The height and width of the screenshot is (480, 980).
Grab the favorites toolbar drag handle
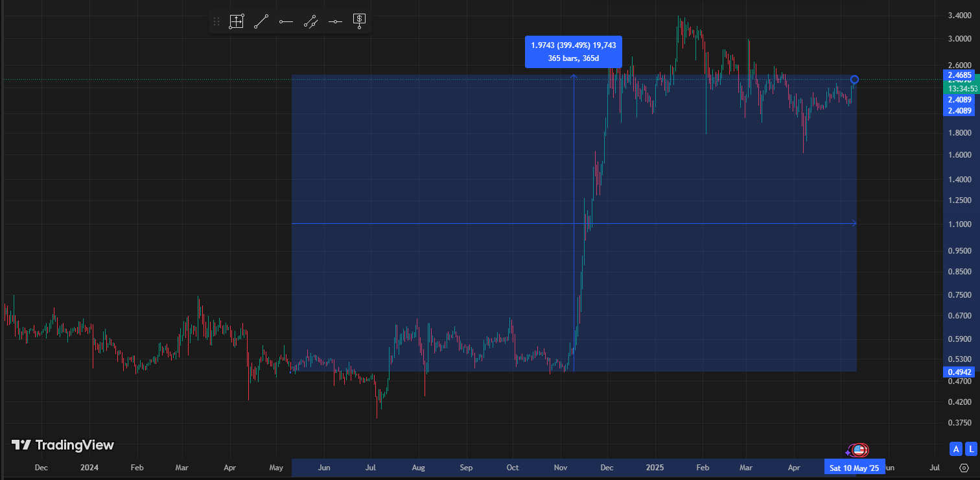coord(216,21)
